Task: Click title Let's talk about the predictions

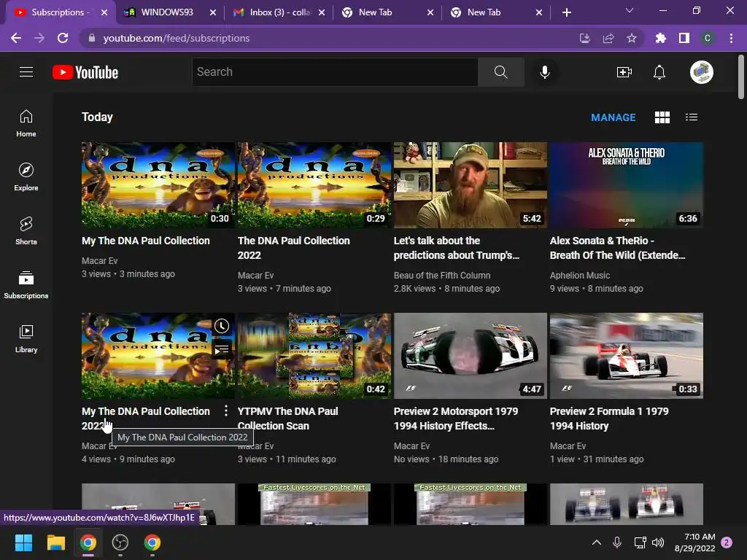Action: [x=457, y=248]
